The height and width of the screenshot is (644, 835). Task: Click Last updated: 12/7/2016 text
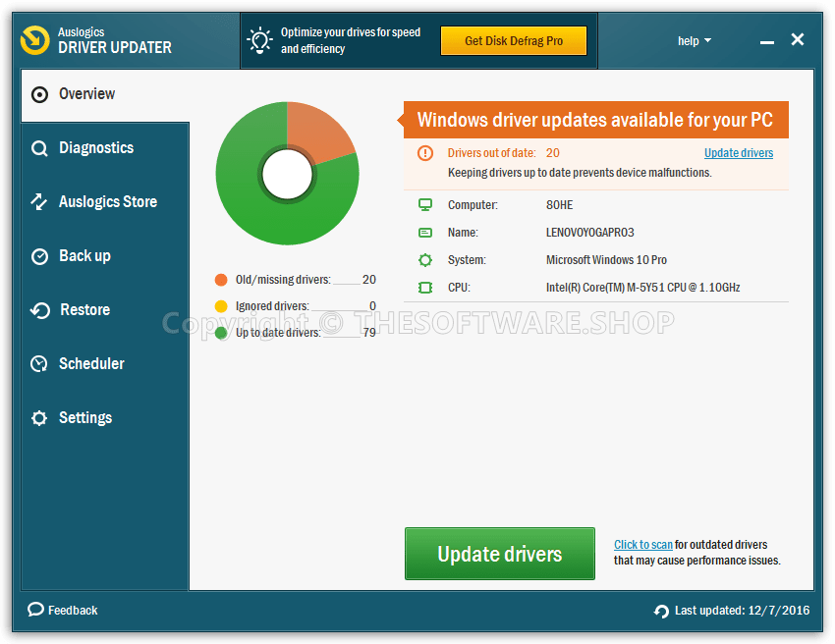pos(742,611)
